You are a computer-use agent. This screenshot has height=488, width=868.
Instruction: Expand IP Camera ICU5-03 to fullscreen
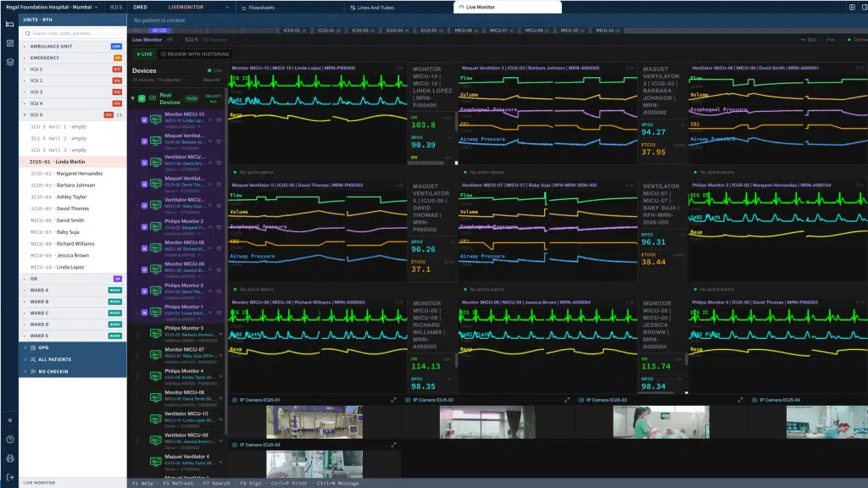[x=740, y=400]
